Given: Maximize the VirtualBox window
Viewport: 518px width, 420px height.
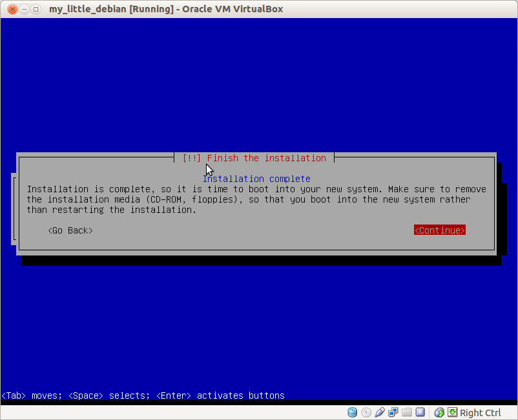Looking at the screenshot, I should click(36, 9).
